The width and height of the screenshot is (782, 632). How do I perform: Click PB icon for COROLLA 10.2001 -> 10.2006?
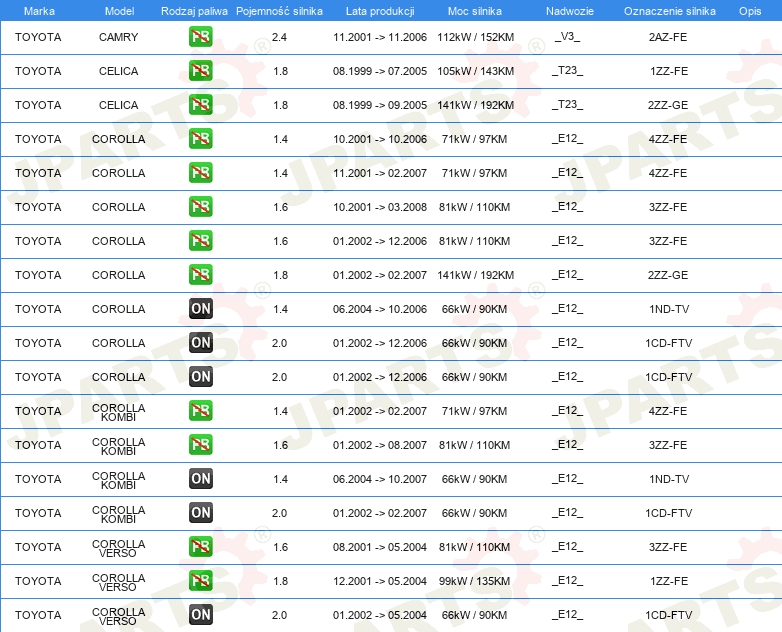200,139
